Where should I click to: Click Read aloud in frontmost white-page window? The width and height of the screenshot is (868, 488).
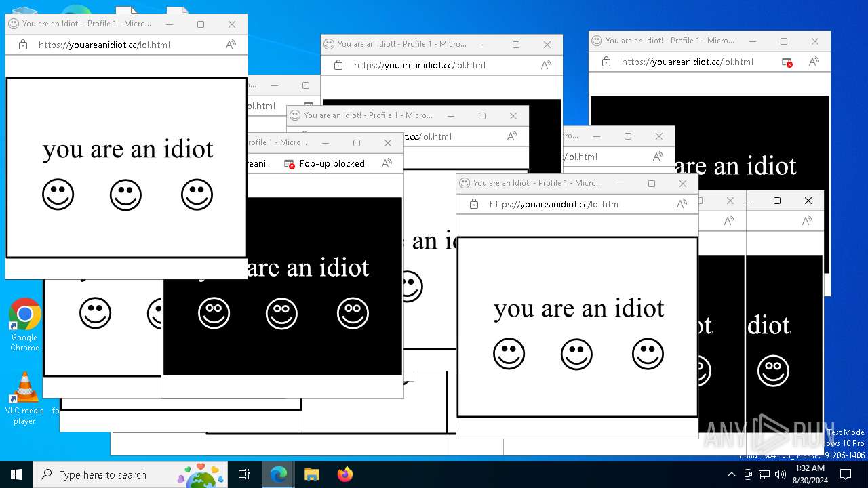click(x=682, y=204)
